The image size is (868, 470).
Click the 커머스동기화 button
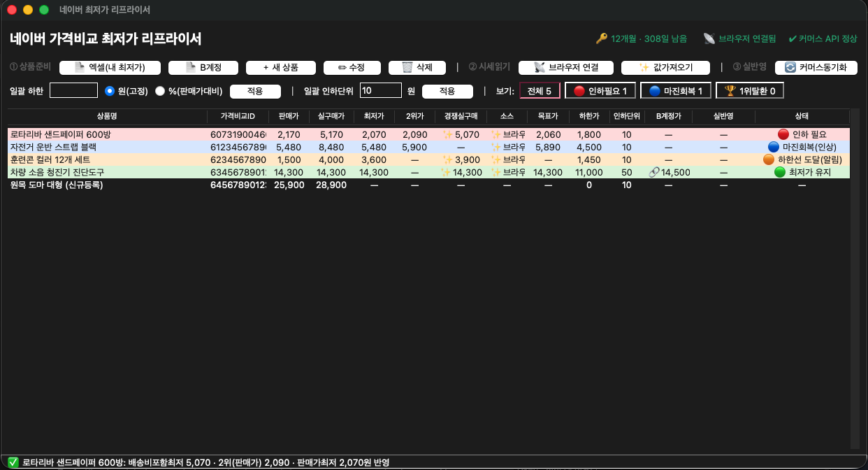coord(816,67)
